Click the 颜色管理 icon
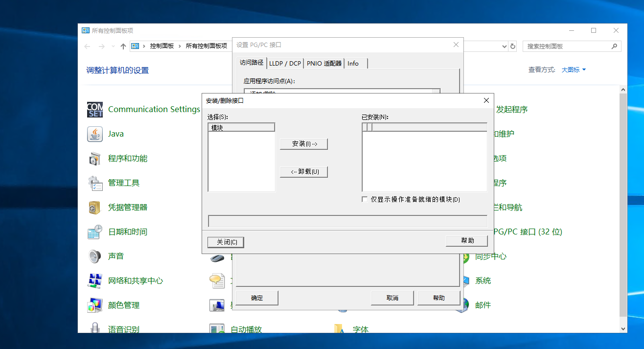 coord(95,305)
